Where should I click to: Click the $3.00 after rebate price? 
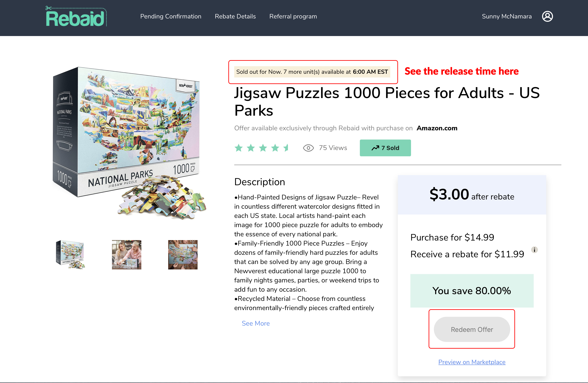(472, 194)
